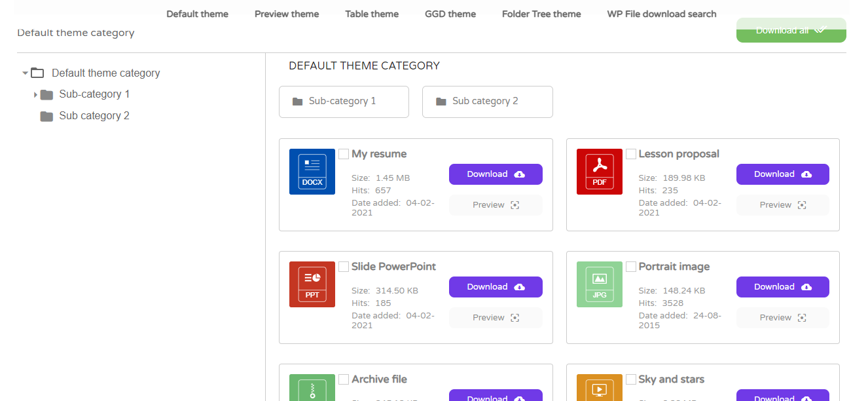Select the Slide PowerPoint checkbox
Viewport: 868px width, 401px height.
344,267
